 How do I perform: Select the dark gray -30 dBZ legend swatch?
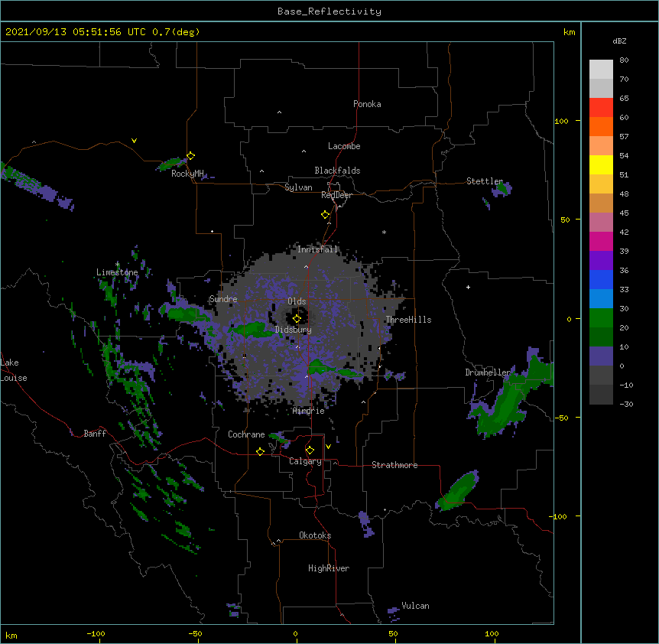[601, 395]
